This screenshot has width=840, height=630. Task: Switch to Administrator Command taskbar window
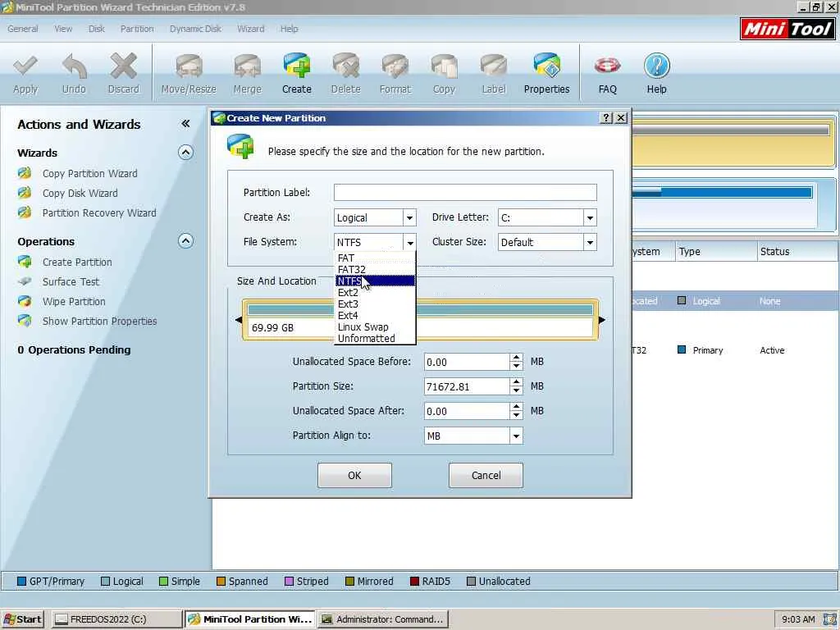[x=382, y=619]
